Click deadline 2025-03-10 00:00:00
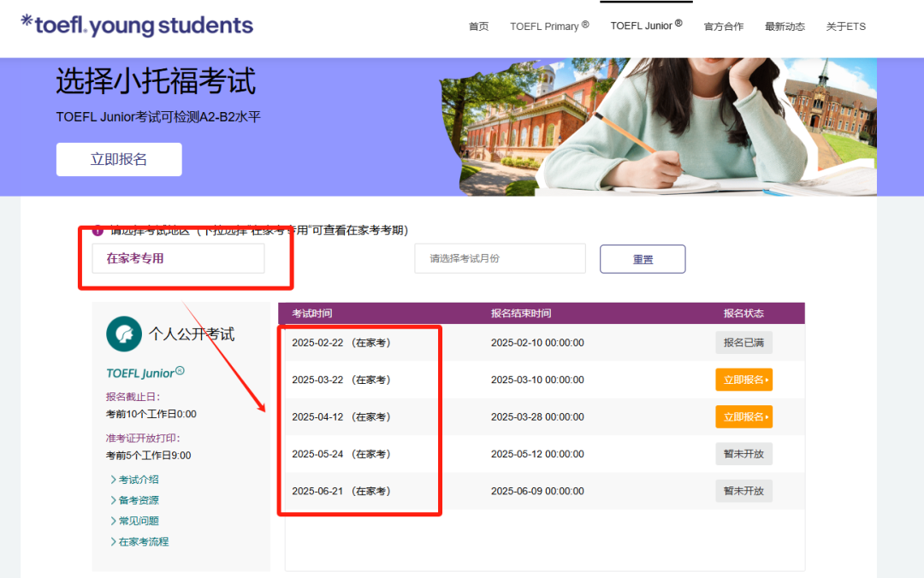The height and width of the screenshot is (578, 924). [x=537, y=380]
